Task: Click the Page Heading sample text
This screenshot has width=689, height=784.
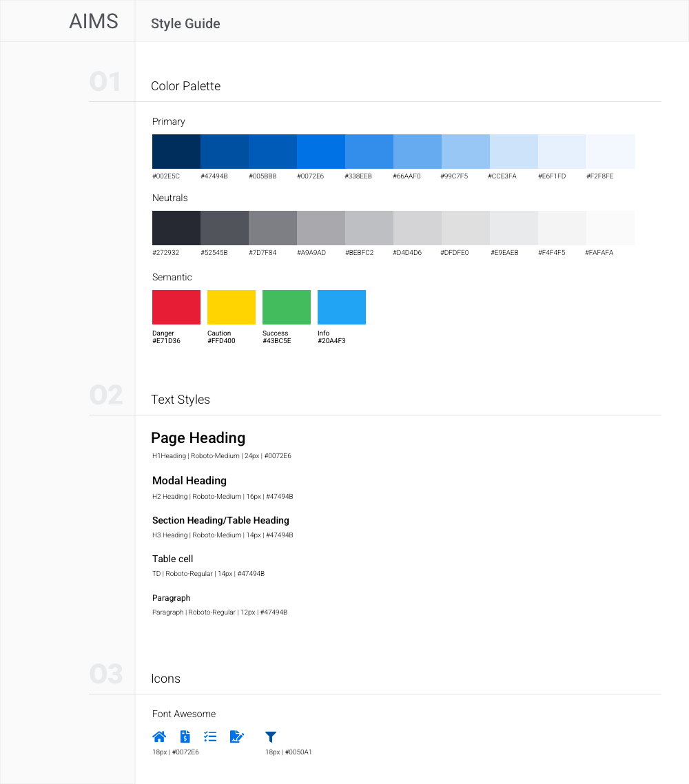Action: (x=198, y=437)
